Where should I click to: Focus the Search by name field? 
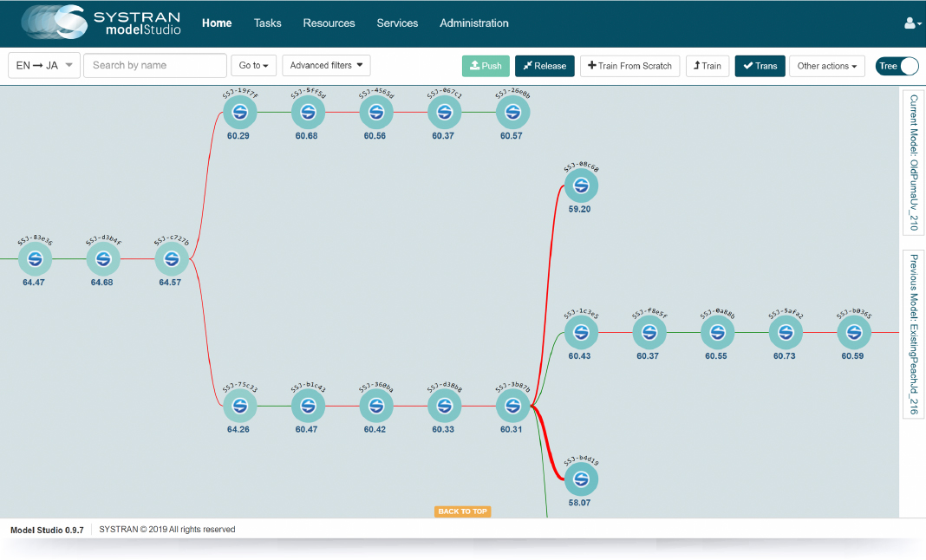(x=155, y=66)
